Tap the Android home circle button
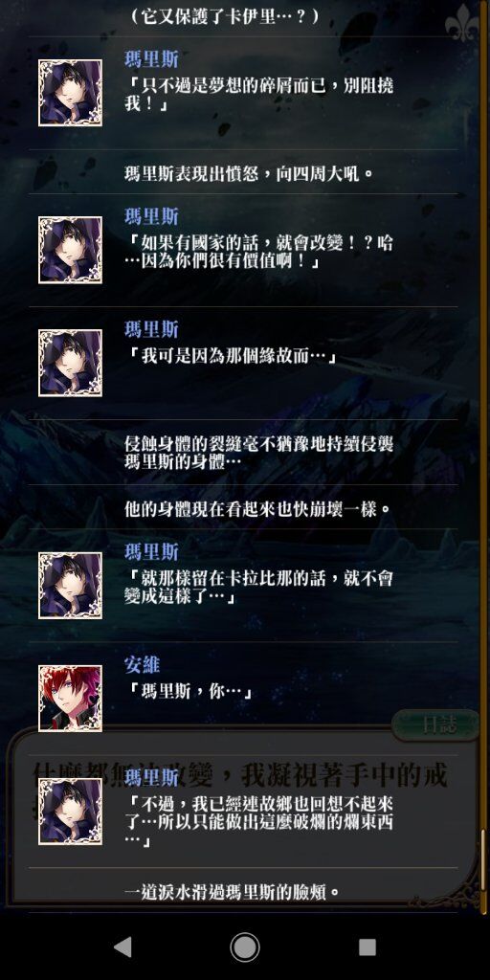The image size is (490, 980). coord(245,947)
